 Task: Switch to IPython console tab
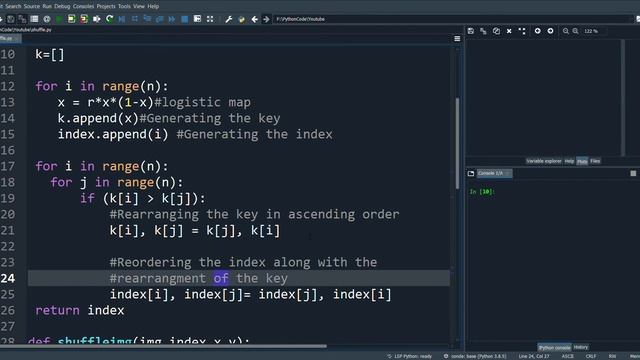[554, 347]
